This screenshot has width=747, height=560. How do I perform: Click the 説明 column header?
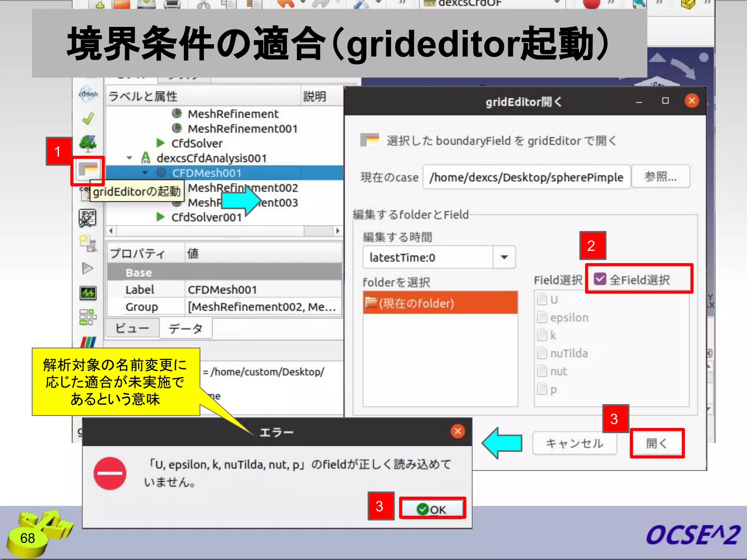[322, 96]
